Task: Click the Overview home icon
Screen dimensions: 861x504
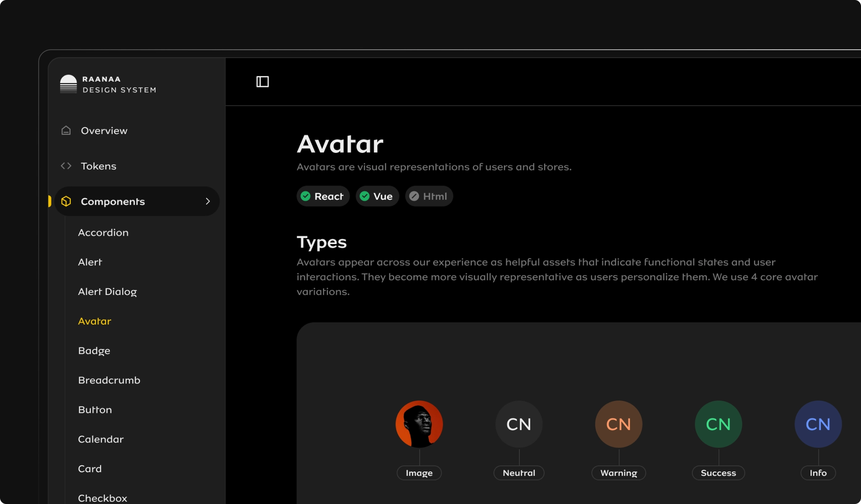Action: click(66, 131)
